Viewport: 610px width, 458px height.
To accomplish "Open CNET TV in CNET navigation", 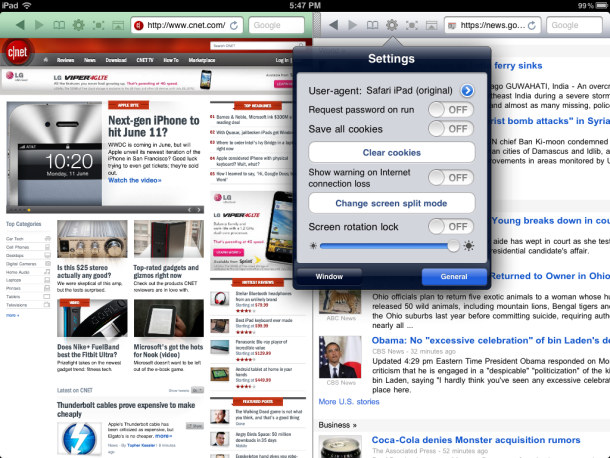I will pos(145,60).
